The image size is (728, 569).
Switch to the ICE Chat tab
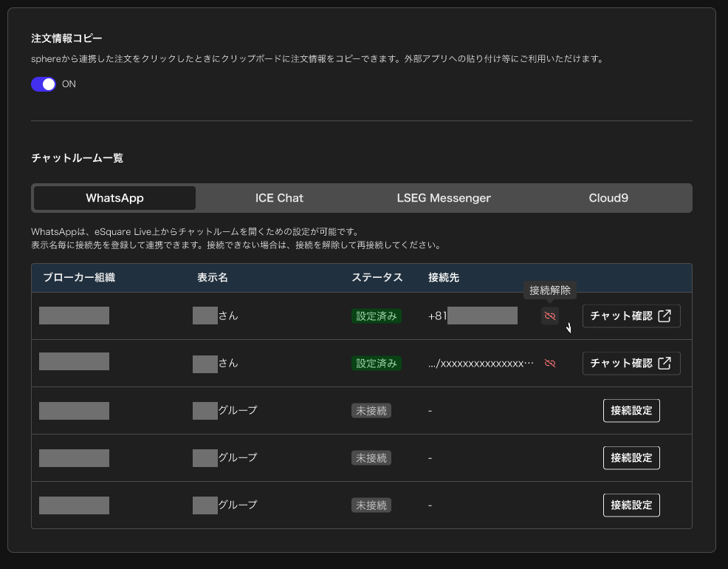pyautogui.click(x=279, y=198)
